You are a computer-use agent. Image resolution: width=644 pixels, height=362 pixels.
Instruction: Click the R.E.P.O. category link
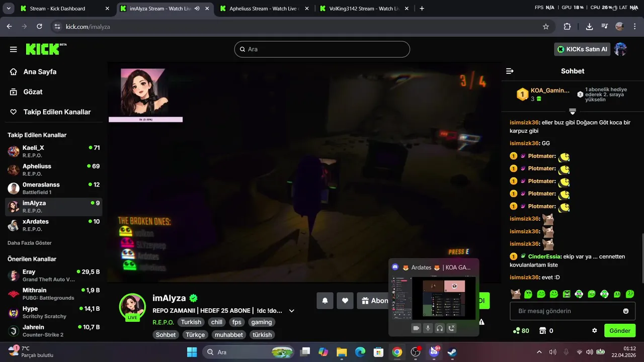163,322
